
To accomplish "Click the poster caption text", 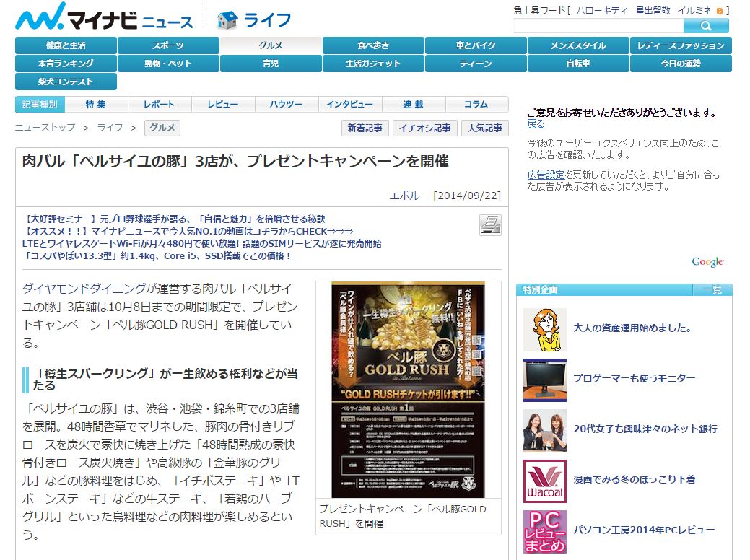I will 402,517.
